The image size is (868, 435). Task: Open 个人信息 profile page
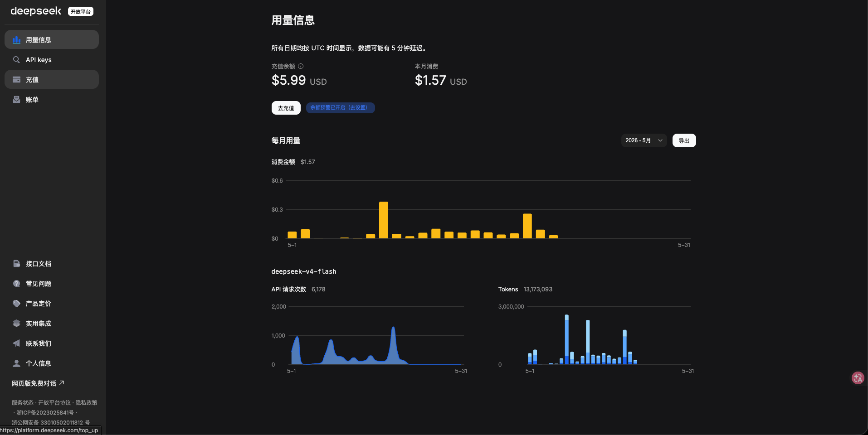click(x=52, y=363)
